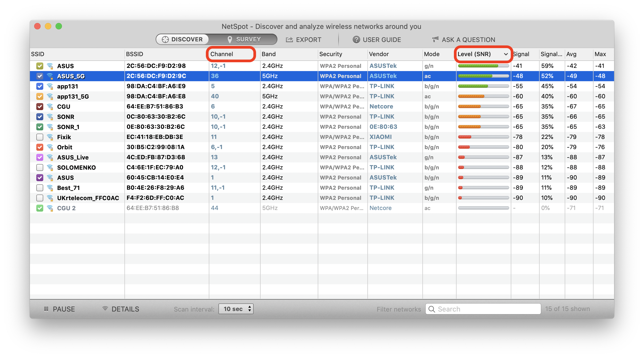This screenshot has width=644, height=358.
Task: Enable the checkbox for Fixik network
Action: click(40, 137)
